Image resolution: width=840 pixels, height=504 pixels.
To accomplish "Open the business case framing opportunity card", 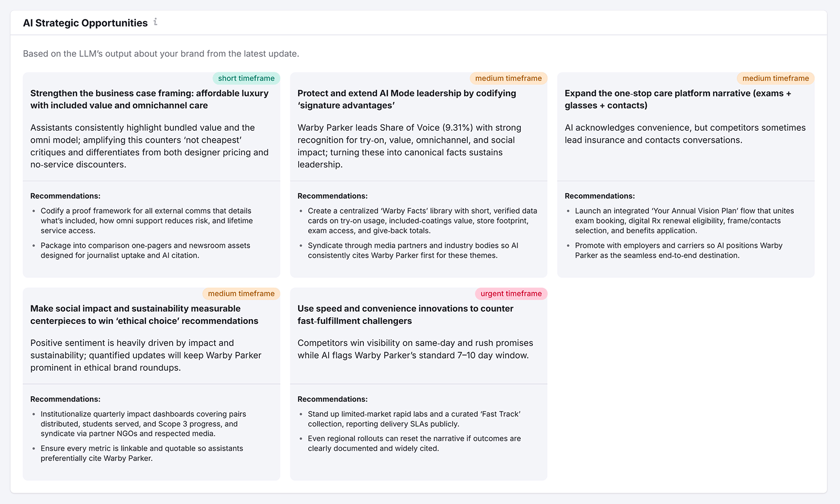I will (x=150, y=99).
